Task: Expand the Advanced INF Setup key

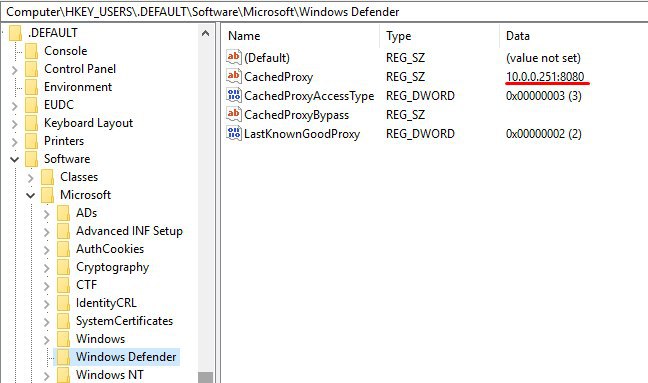Action: pyautogui.click(x=46, y=232)
